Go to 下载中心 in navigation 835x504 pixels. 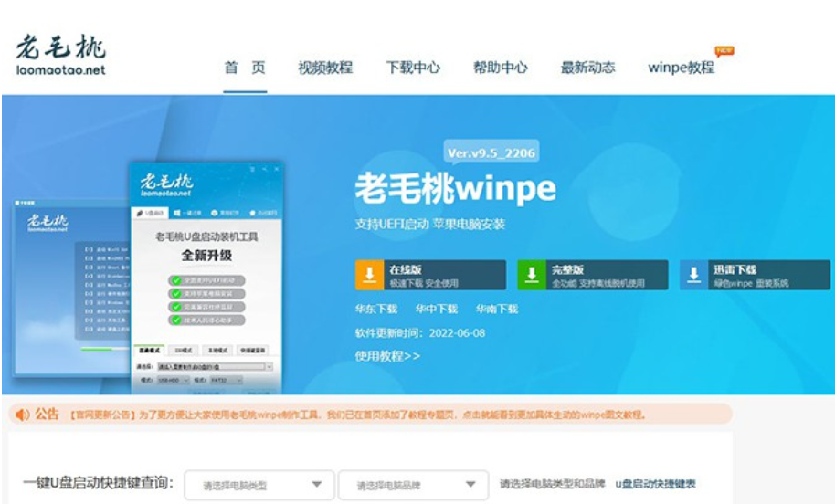pyautogui.click(x=413, y=68)
